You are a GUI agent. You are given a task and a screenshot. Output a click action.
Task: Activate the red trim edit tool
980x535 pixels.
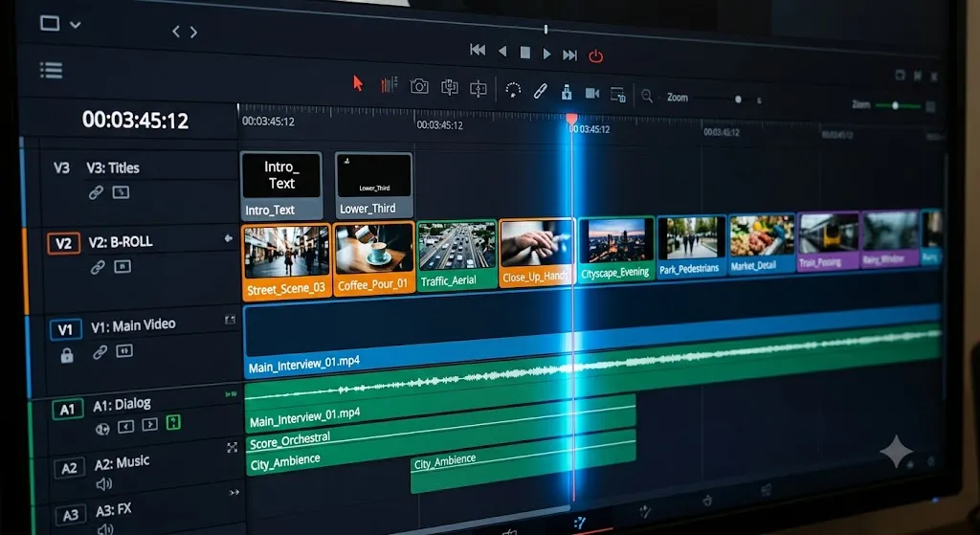click(389, 85)
